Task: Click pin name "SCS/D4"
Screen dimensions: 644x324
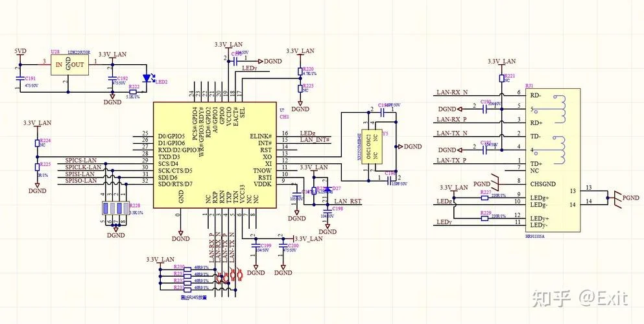Action: (167, 164)
